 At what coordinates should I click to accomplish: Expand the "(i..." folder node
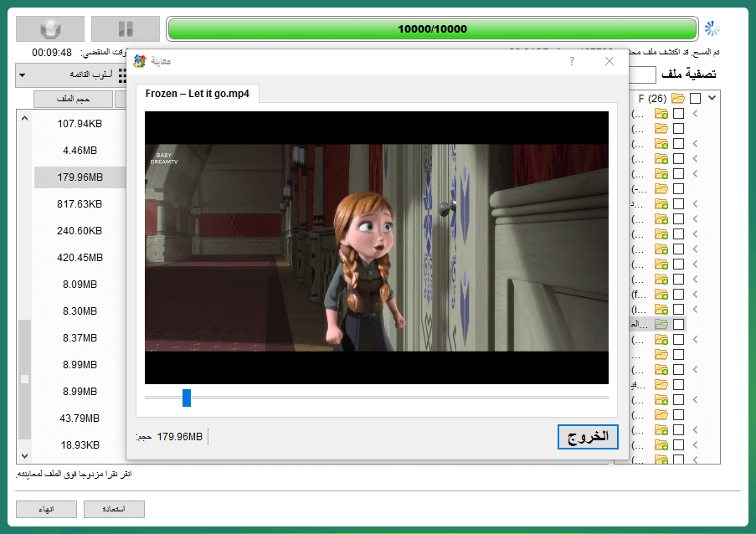[x=695, y=309]
